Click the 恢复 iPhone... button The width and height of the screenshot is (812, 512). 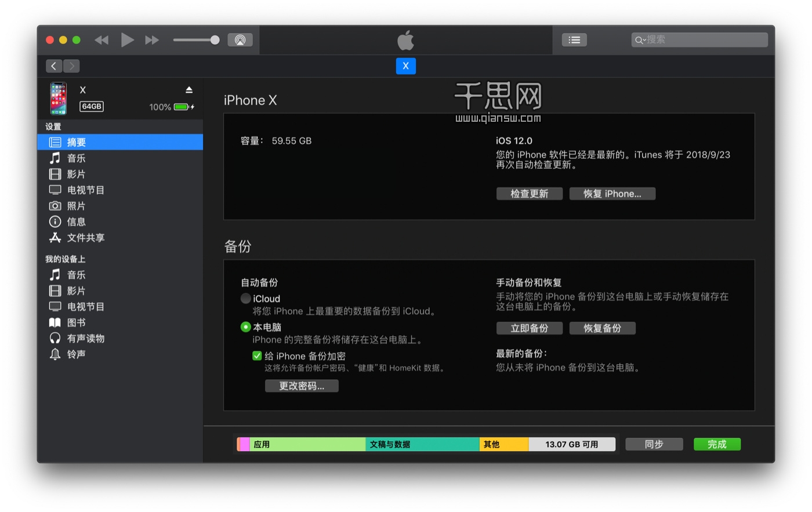(x=612, y=194)
